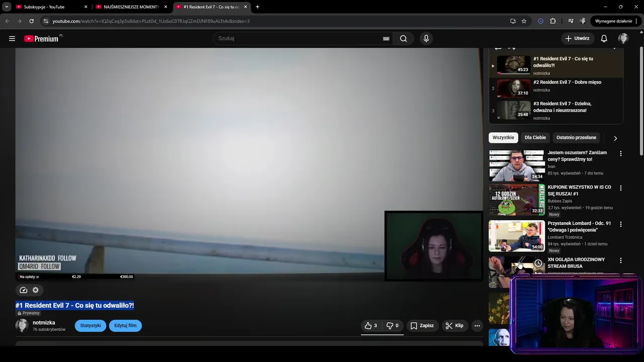644x362 pixels.
Task: Select the Ostatnio przesłane filter chip
Action: [x=576, y=138]
